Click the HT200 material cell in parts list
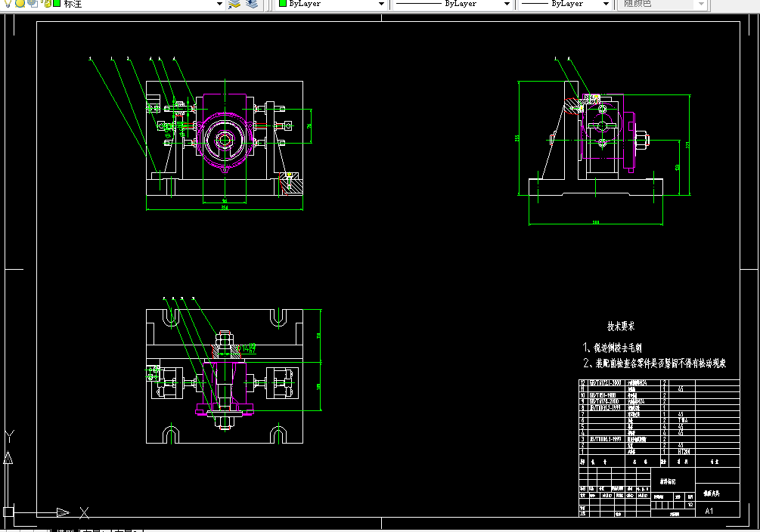 click(684, 451)
